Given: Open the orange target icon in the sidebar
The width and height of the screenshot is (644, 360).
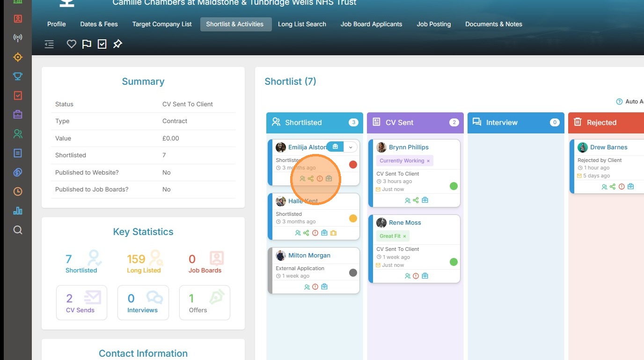Looking at the screenshot, I should (18, 57).
